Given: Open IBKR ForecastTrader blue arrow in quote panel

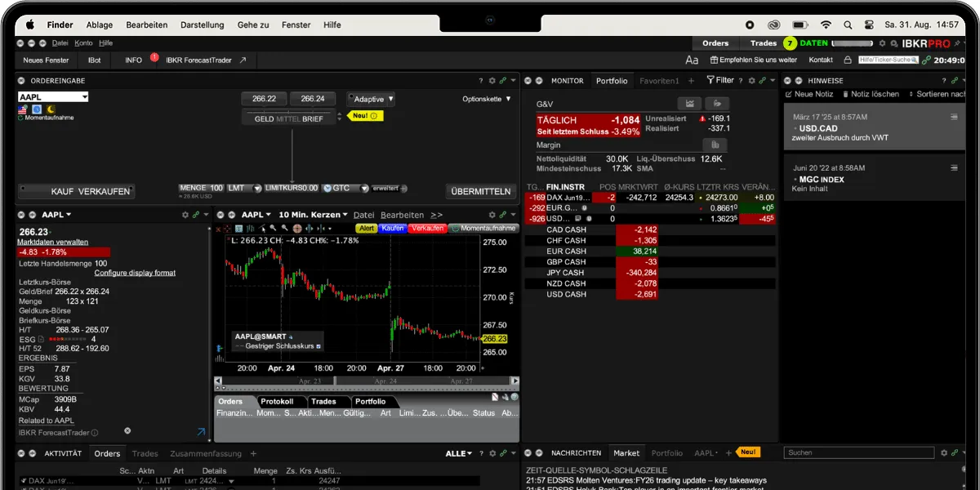Looking at the screenshot, I should coord(201,432).
